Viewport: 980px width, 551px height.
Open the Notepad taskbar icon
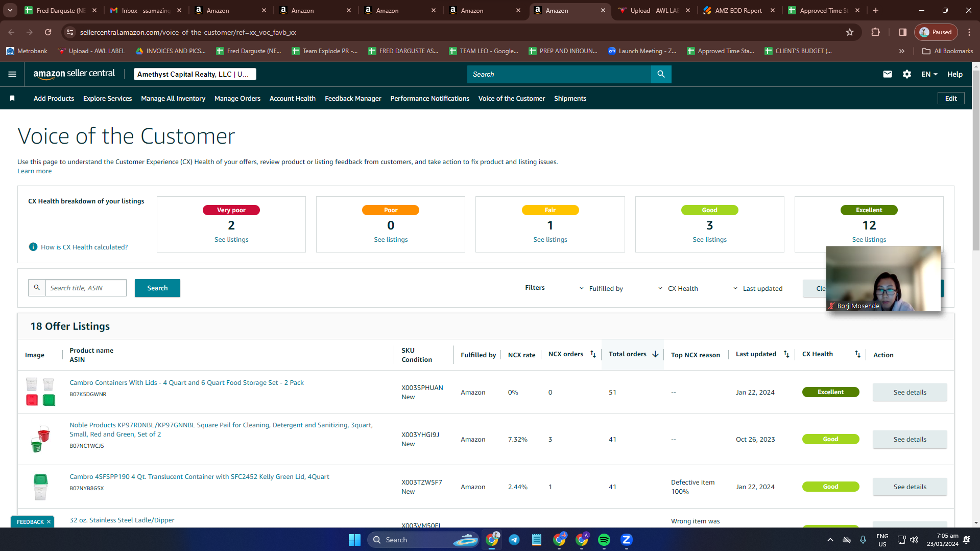point(537,540)
